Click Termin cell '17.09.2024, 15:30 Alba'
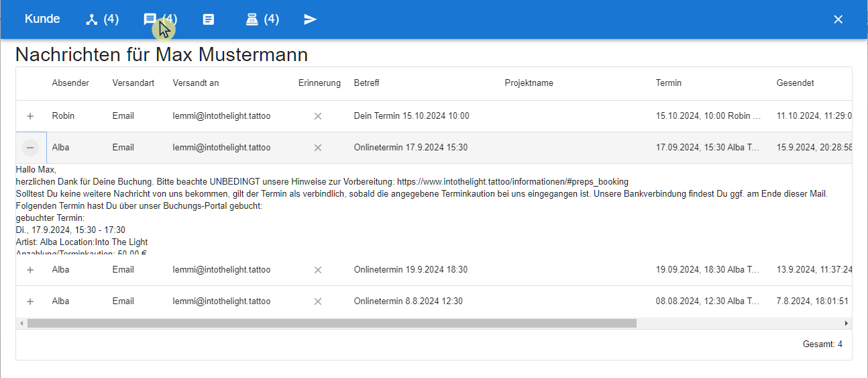 click(x=708, y=148)
